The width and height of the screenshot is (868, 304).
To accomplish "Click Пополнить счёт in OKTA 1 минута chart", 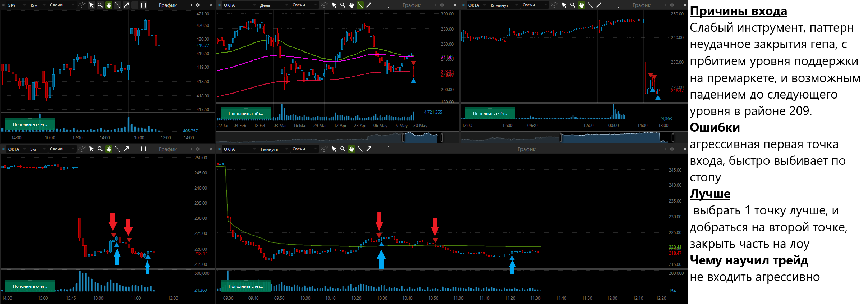I will [x=246, y=286].
